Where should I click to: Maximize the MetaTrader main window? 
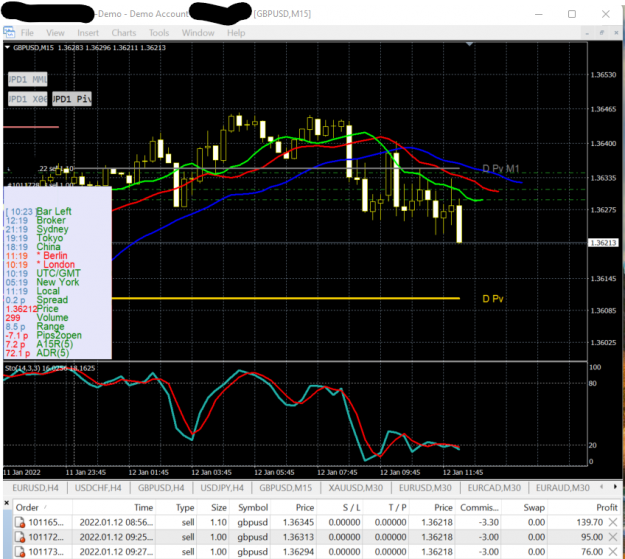[x=572, y=14]
